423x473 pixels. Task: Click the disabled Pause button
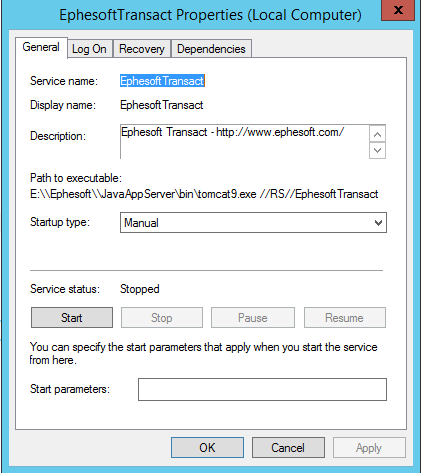point(253,318)
